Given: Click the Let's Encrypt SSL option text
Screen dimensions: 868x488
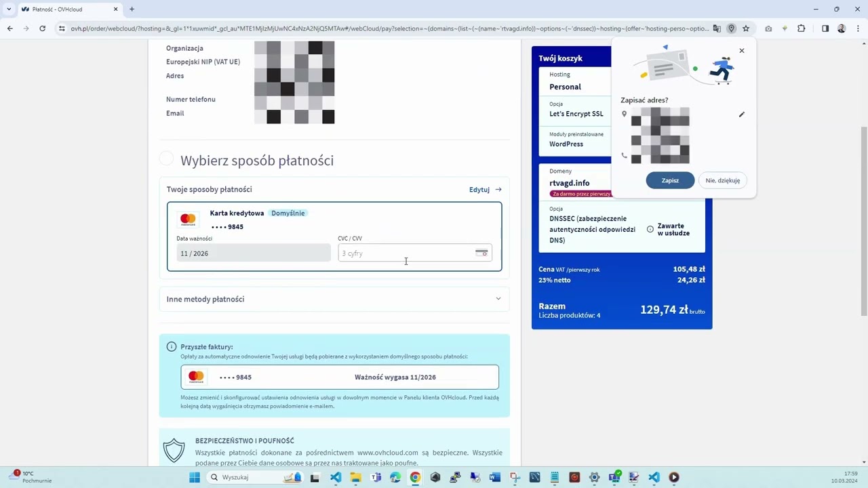Looking at the screenshot, I should 576,114.
